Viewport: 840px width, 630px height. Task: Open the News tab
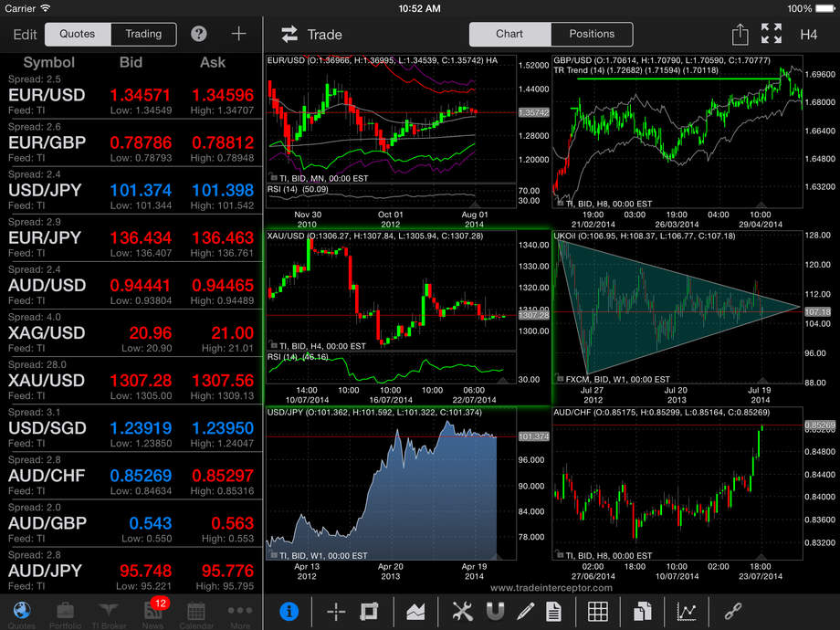[x=152, y=614]
